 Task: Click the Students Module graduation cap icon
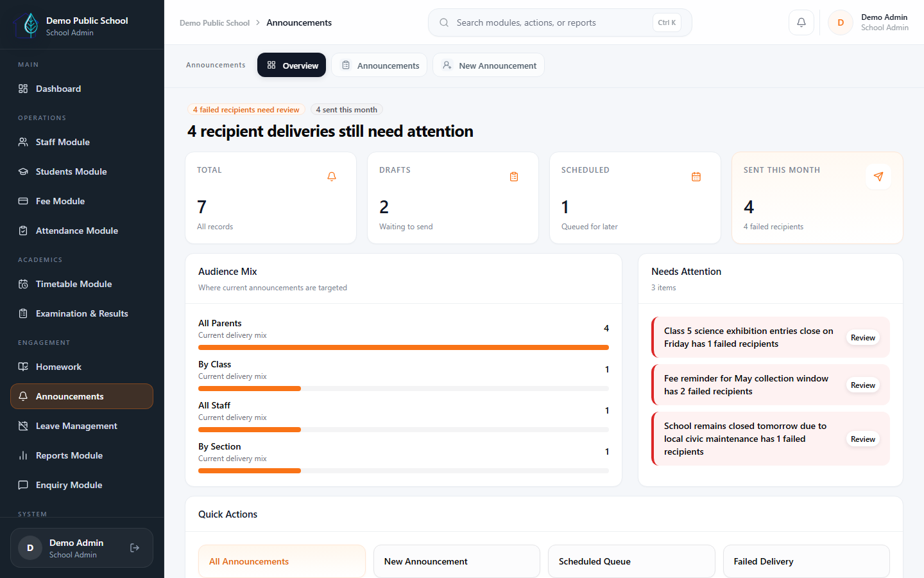click(23, 171)
